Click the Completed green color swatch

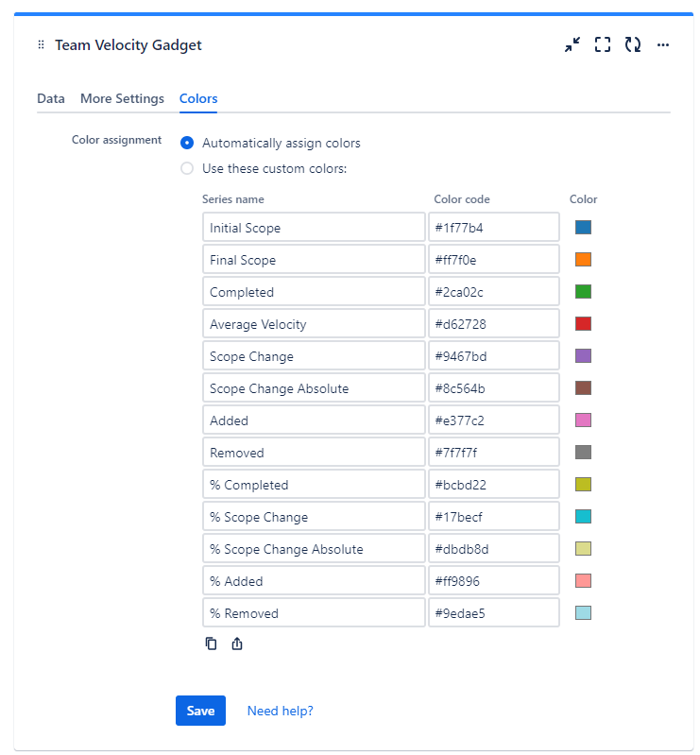tap(584, 292)
